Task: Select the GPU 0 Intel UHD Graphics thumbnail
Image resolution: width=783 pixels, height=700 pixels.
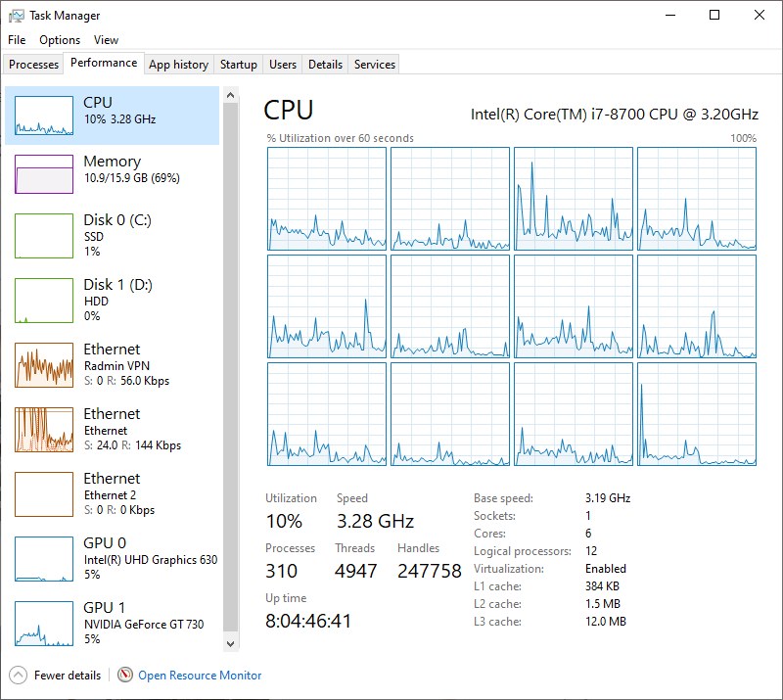Action: [44, 559]
